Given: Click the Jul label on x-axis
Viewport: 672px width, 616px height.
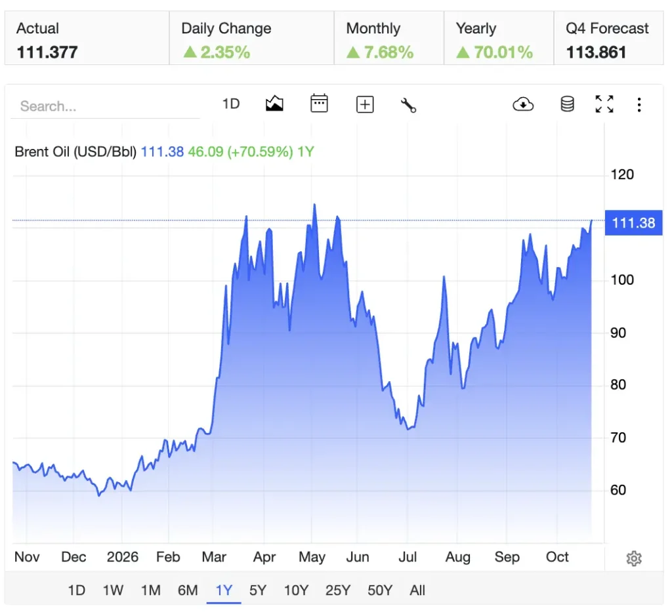Looking at the screenshot, I should [408, 557].
